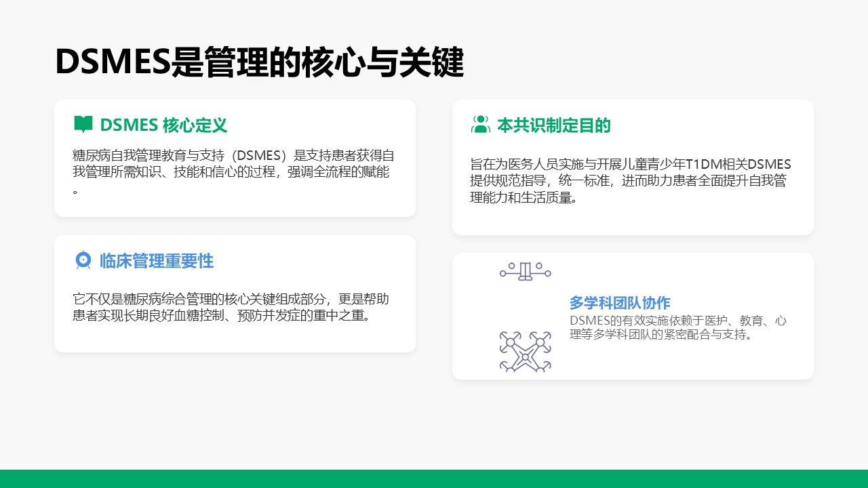Select the green person icon beside 本共识制定目的
The image size is (868, 488).
pos(480,125)
